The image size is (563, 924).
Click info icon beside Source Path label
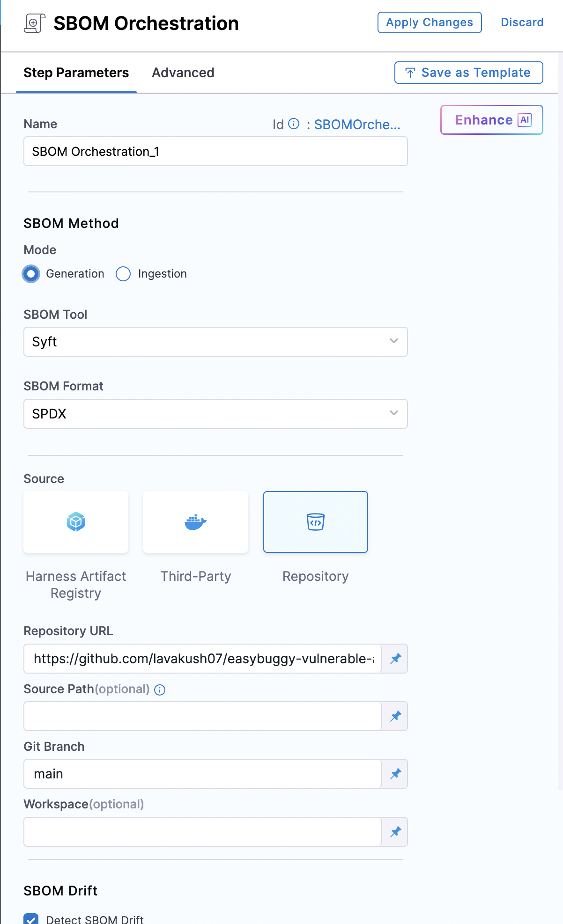(160, 690)
